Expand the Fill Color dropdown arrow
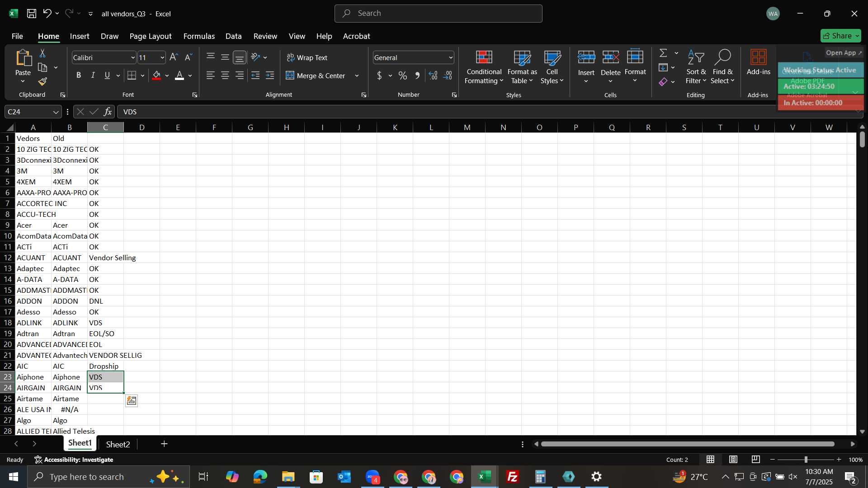 pos(167,76)
